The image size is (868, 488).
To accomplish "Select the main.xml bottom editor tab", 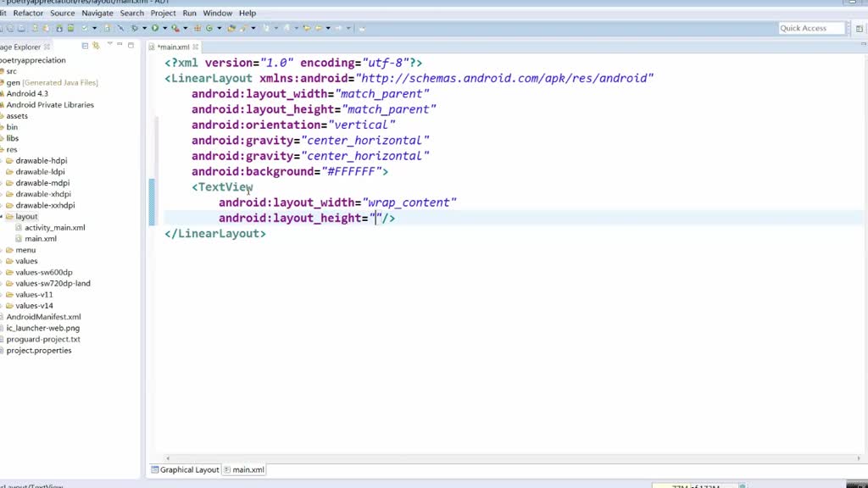I will point(243,469).
